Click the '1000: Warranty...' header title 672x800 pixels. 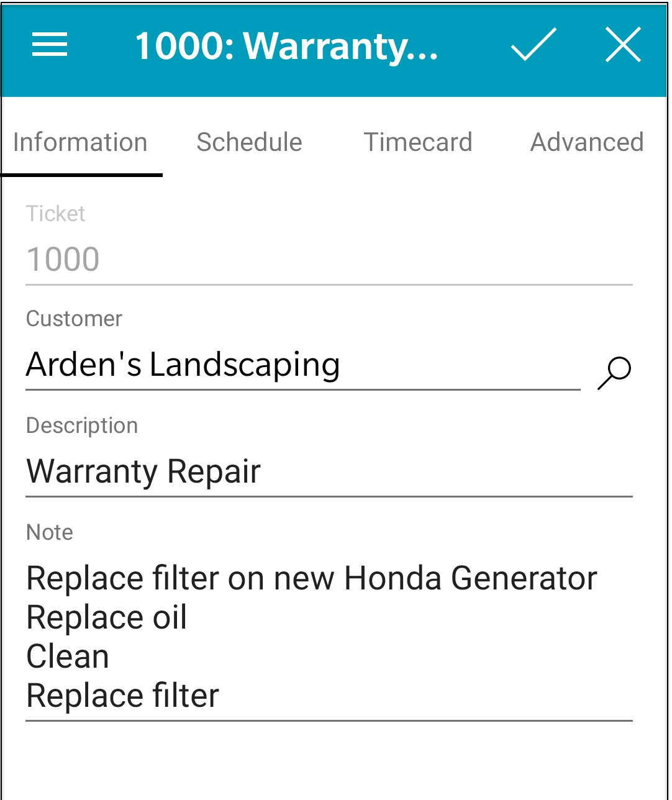click(286, 46)
